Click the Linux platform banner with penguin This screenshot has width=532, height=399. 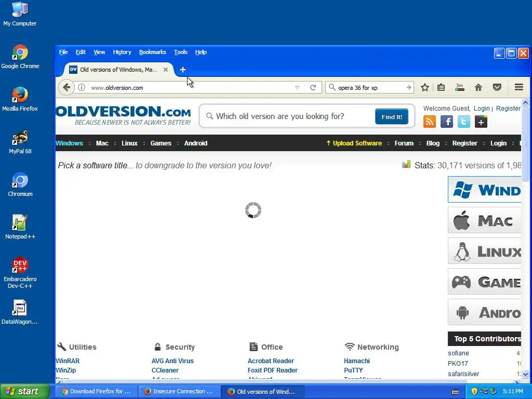485,251
